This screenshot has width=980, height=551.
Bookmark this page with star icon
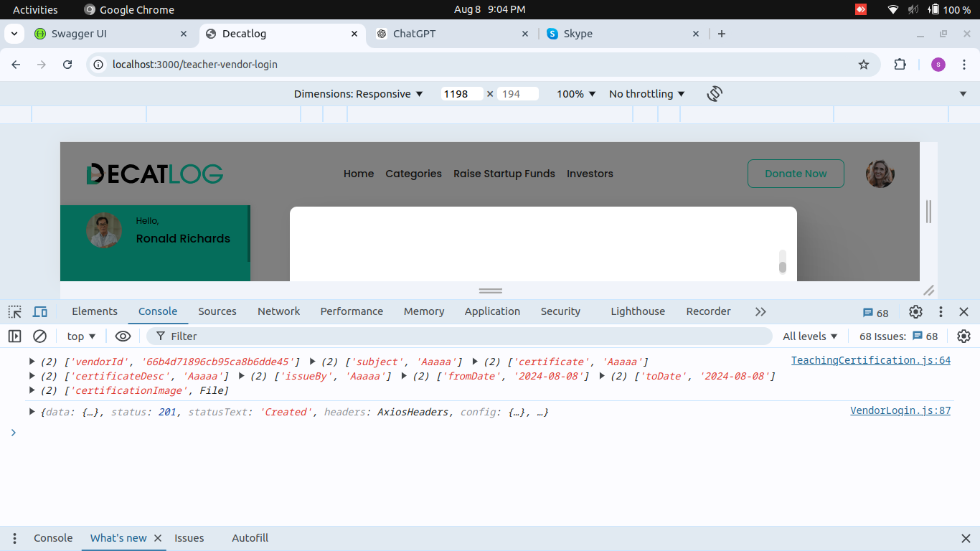(864, 65)
